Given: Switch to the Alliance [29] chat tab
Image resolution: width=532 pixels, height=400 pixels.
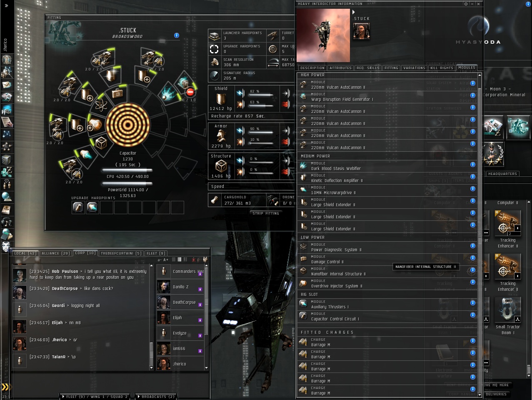Looking at the screenshot, I should 56,253.
